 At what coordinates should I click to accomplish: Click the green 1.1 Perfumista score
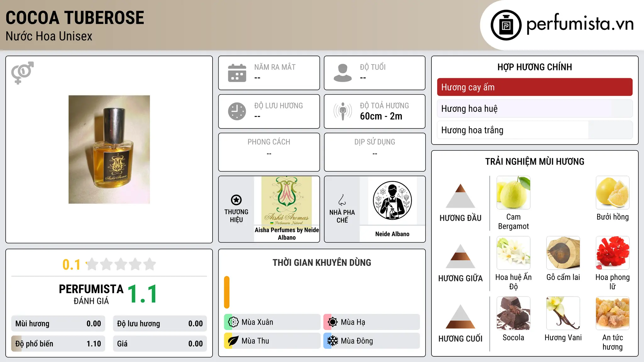click(x=142, y=294)
